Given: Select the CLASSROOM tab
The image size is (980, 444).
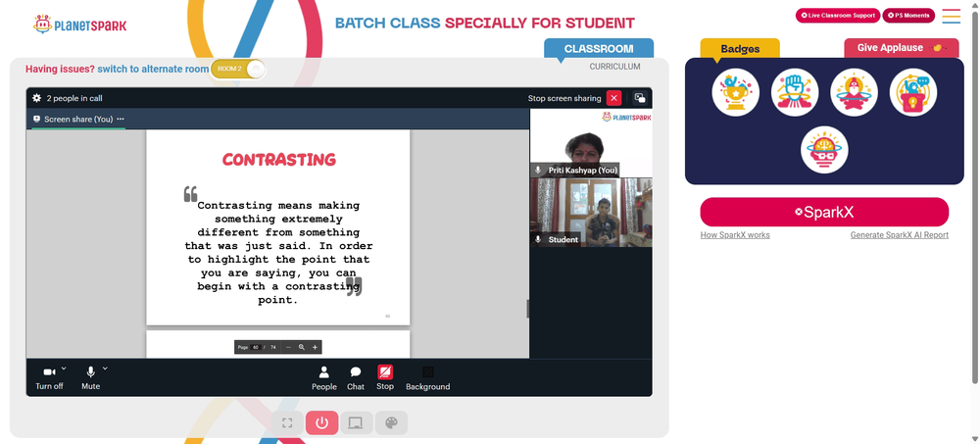Looking at the screenshot, I should point(599,49).
